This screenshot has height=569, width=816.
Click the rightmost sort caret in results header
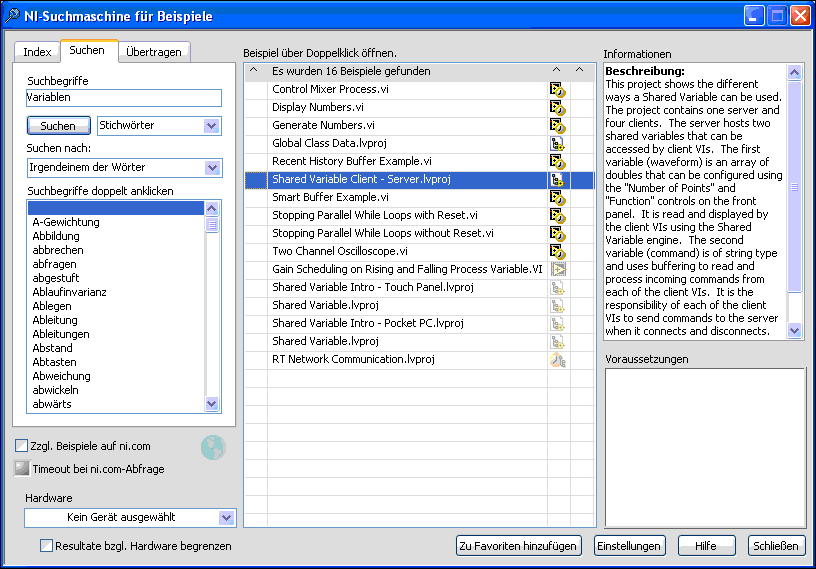click(x=579, y=69)
